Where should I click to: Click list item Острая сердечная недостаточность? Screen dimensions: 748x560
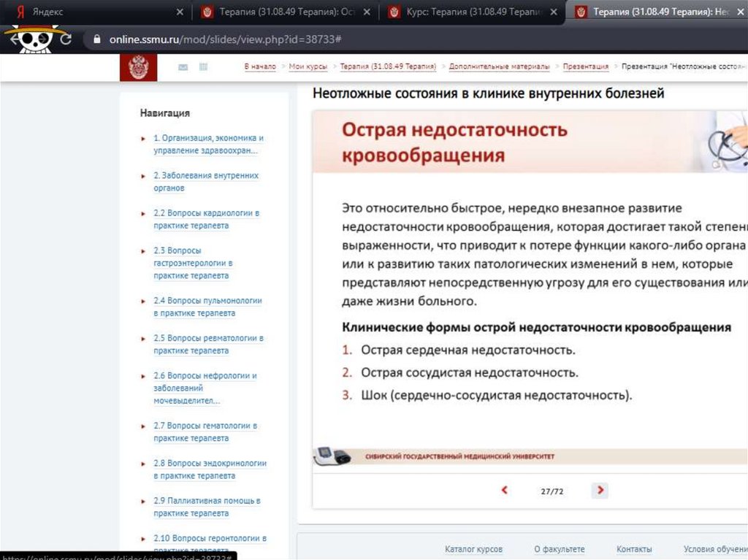pos(468,350)
